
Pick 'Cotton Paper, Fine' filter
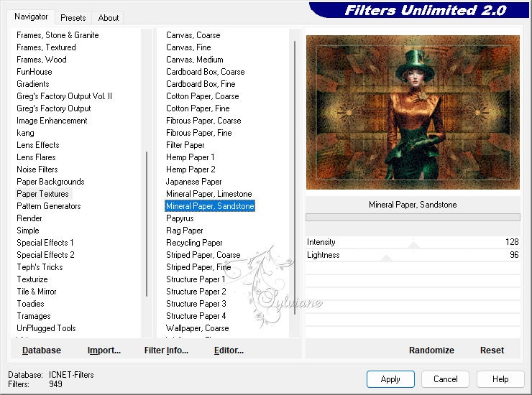coord(198,108)
